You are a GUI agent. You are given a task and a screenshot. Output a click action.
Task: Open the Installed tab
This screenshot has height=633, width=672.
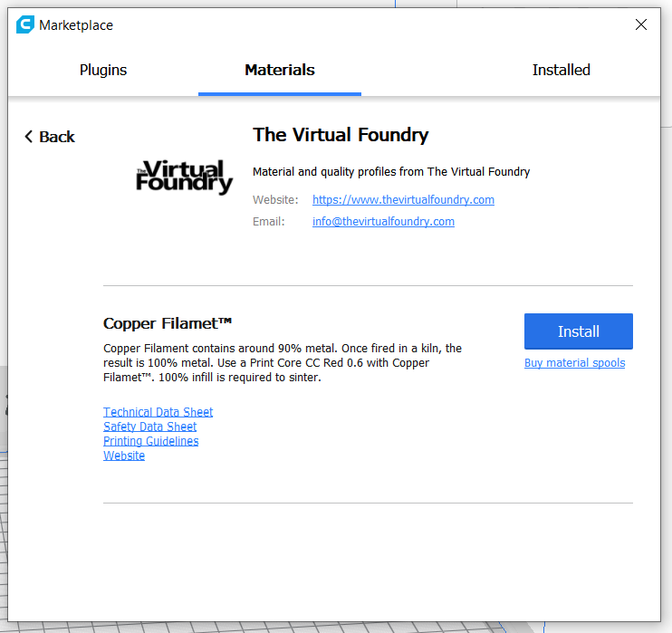(561, 70)
